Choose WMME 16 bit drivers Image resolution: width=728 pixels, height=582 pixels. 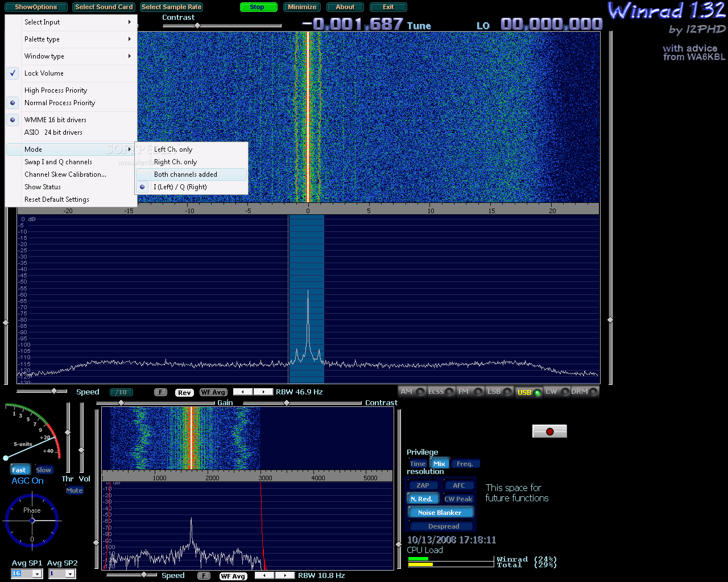(x=71, y=120)
